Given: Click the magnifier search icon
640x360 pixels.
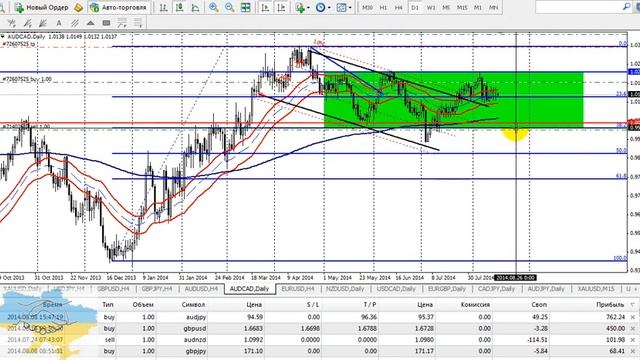Looking at the screenshot, I should [x=627, y=7].
